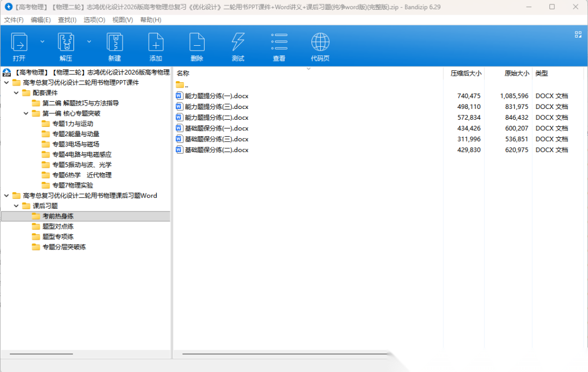Select the file 能力题提分练(一).docx
Viewport: 588px width, 372px height.
[x=216, y=96]
